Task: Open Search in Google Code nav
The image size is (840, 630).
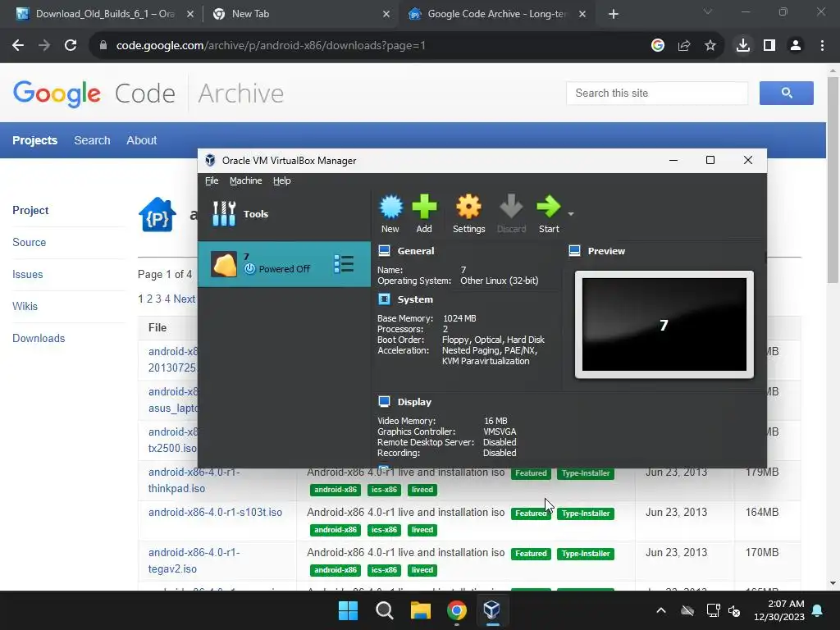Action: tap(92, 140)
